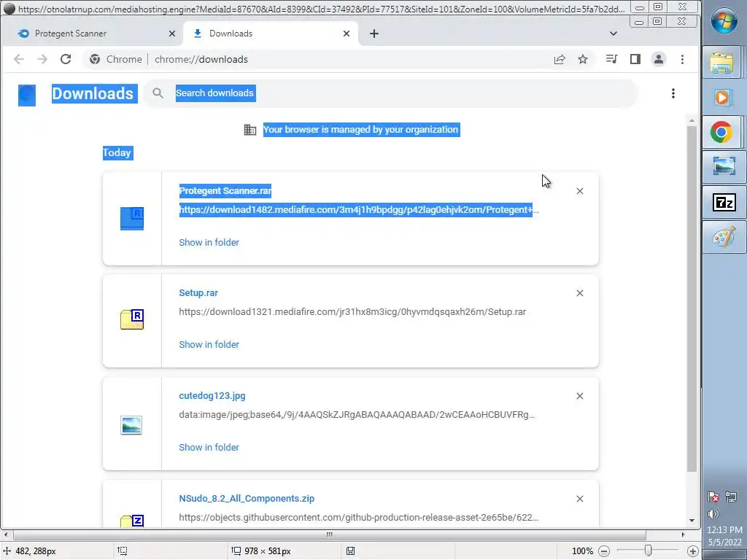This screenshot has width=747, height=560.
Task: Open the Protegent mediafire download URL
Action: pyautogui.click(x=359, y=210)
